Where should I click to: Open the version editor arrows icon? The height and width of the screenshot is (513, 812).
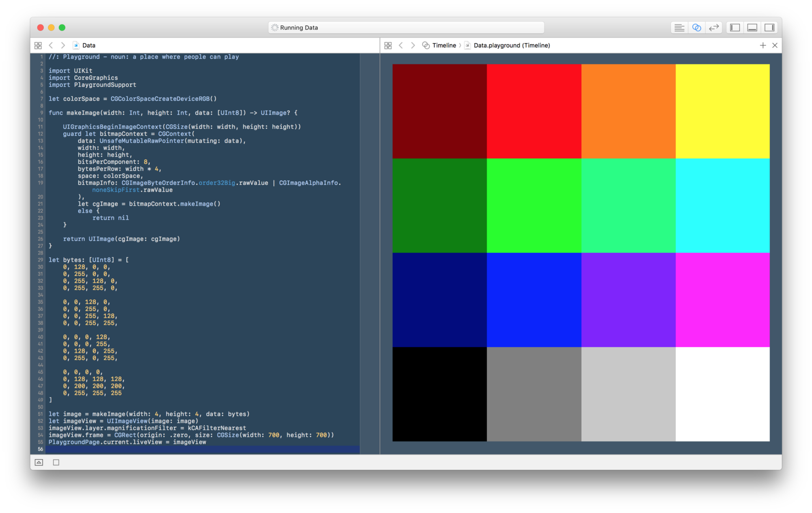pos(714,27)
